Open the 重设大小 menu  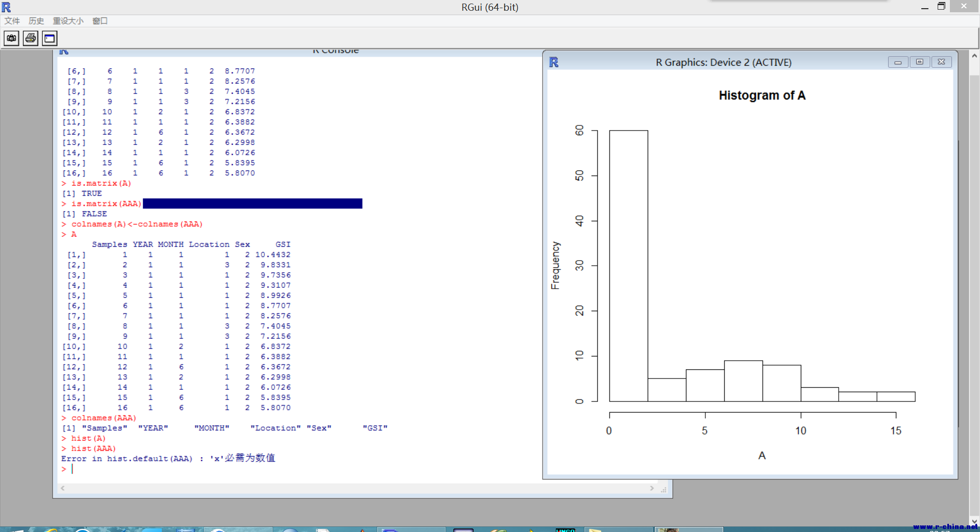68,21
